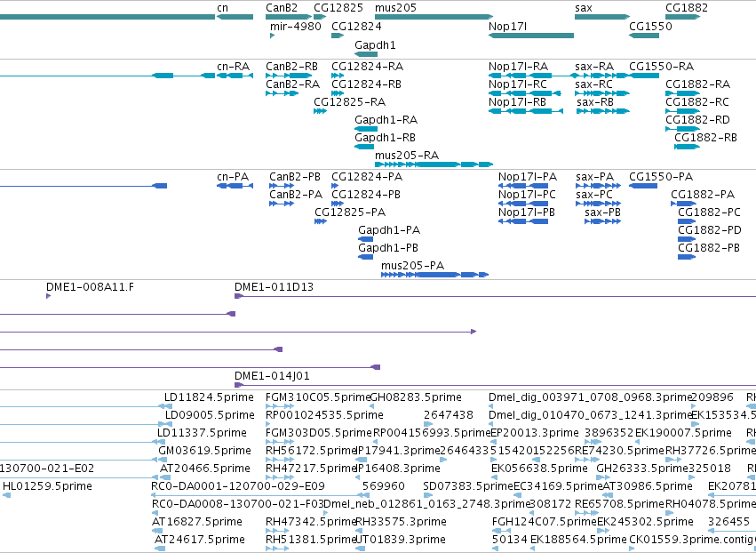This screenshot has width=756, height=553.
Task: Select mus205-PA protein feature
Action: coord(435,275)
